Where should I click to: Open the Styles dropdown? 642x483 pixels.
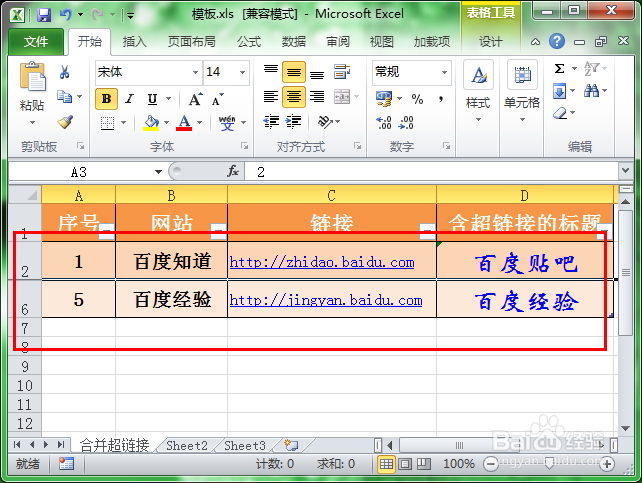pos(478,92)
